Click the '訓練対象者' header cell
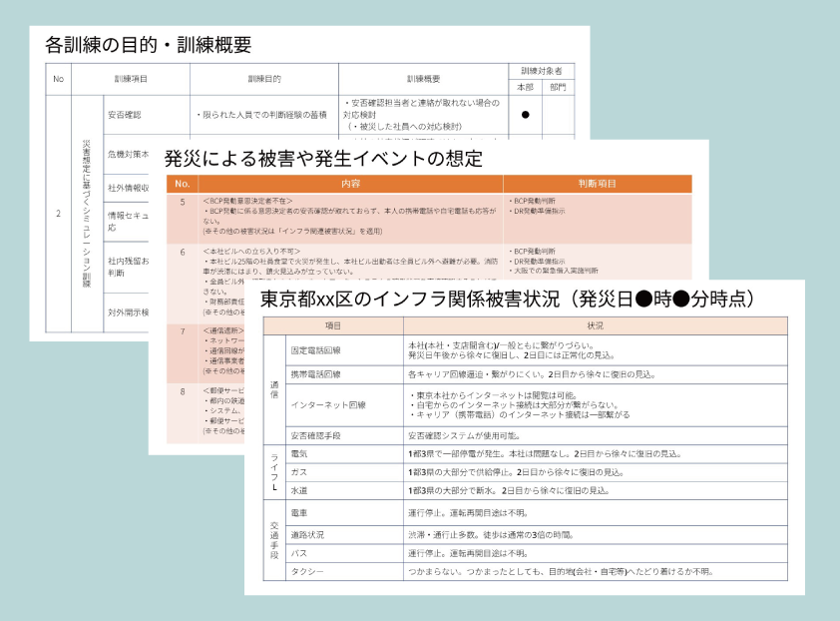The width and height of the screenshot is (840, 621). [541, 71]
